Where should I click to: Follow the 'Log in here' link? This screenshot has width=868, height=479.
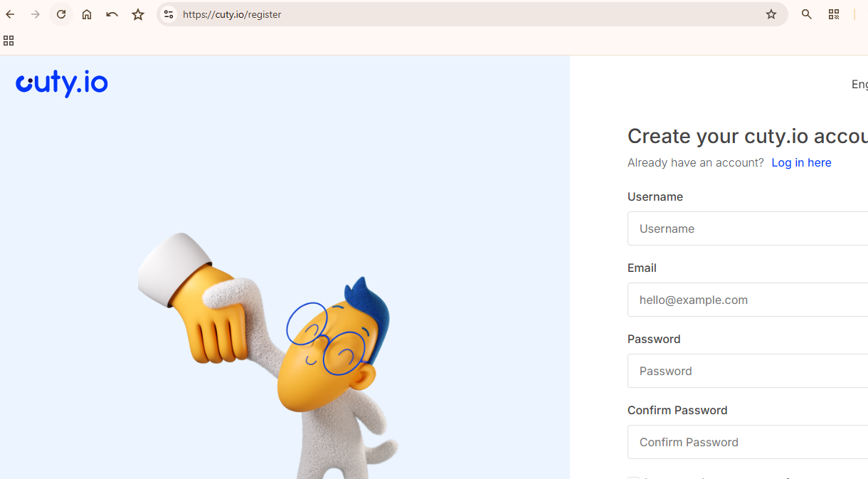(801, 162)
